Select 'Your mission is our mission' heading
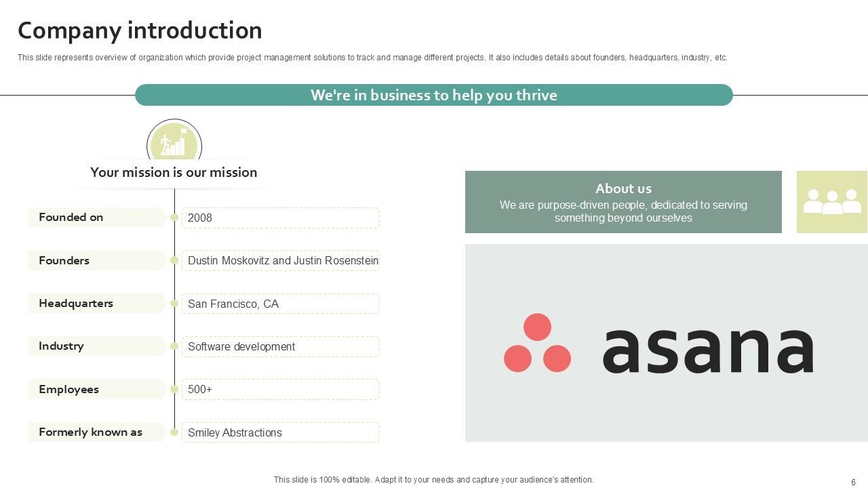The width and height of the screenshot is (868, 488). point(174,172)
